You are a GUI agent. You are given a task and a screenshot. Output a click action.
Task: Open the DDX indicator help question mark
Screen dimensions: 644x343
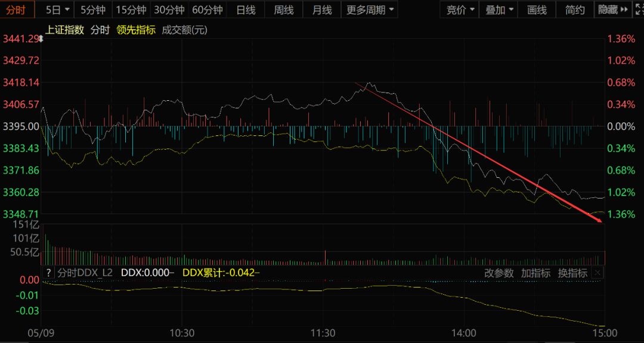click(x=48, y=273)
